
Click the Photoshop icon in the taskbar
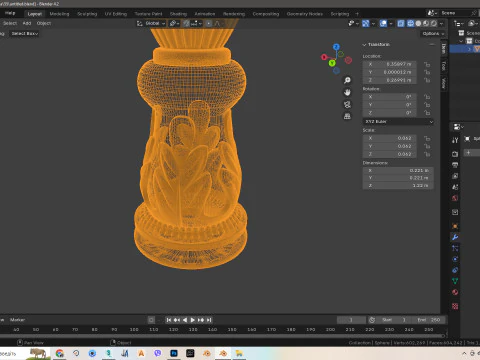pyautogui.click(x=174, y=353)
